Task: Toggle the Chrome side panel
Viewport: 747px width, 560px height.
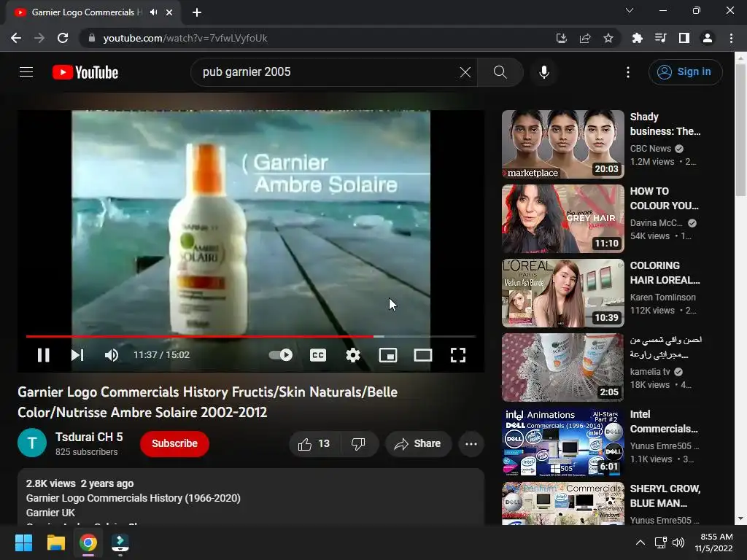Action: 684,38
